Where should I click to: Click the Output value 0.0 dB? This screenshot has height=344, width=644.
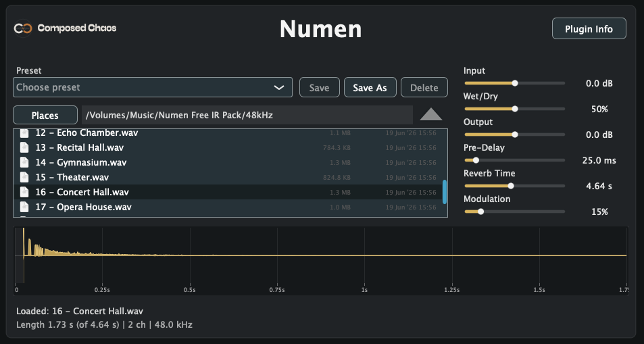coord(599,134)
